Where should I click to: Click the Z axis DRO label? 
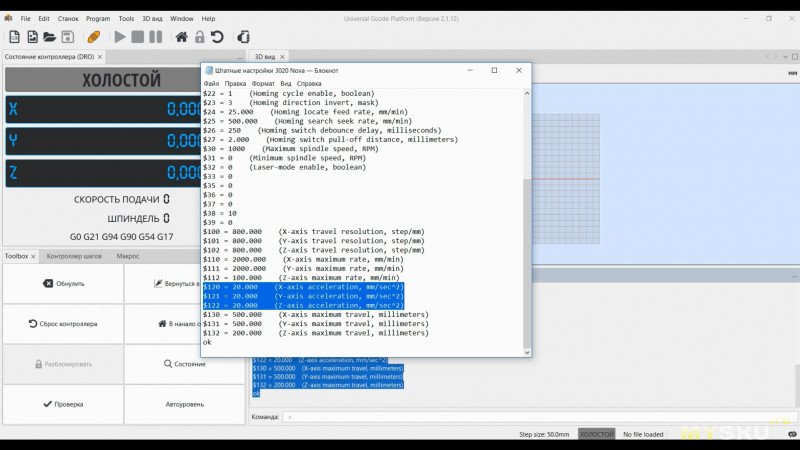click(13, 172)
